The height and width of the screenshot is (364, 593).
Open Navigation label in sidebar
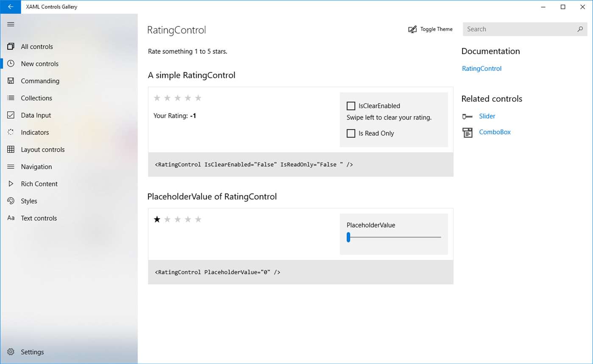pos(36,167)
